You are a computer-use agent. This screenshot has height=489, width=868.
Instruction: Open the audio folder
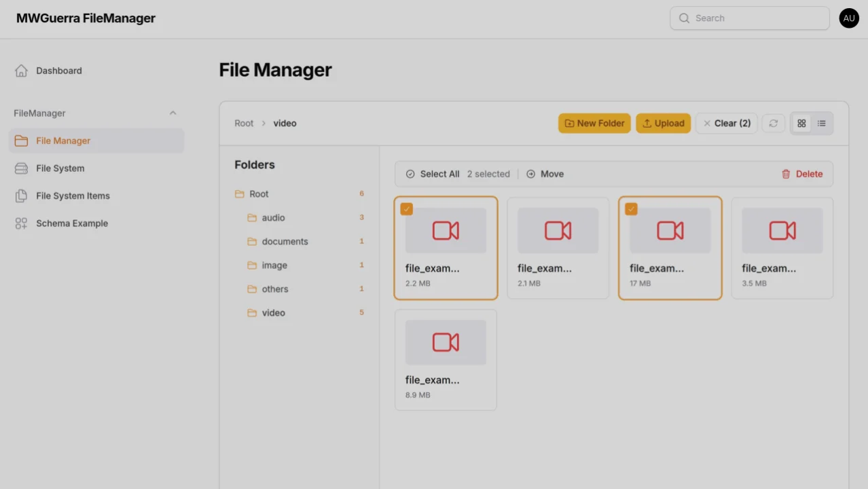274,217
